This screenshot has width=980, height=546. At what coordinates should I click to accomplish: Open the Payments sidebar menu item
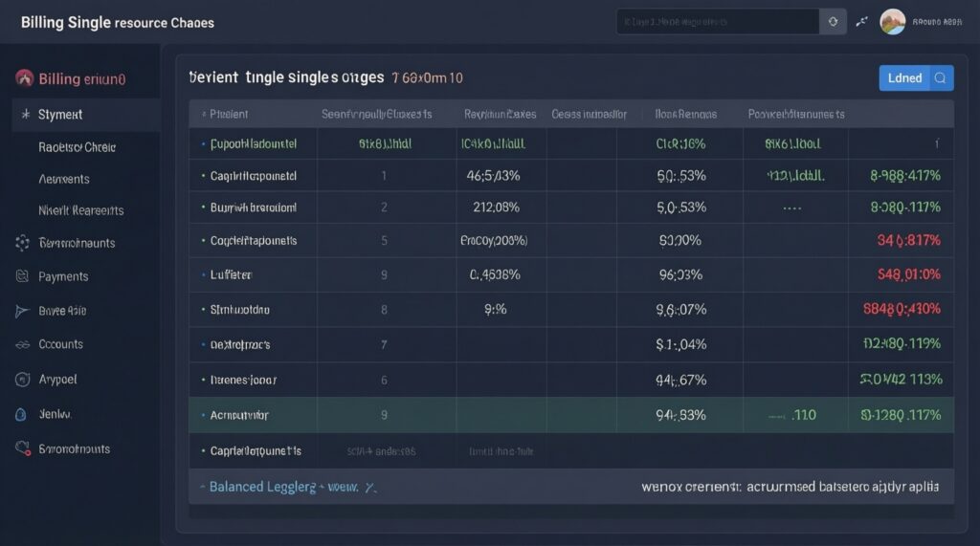click(63, 276)
